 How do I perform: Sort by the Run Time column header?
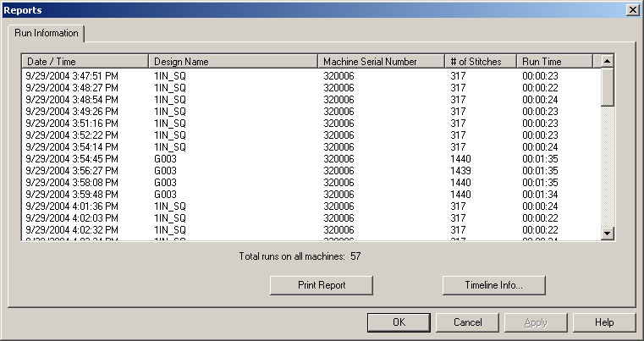tap(555, 62)
